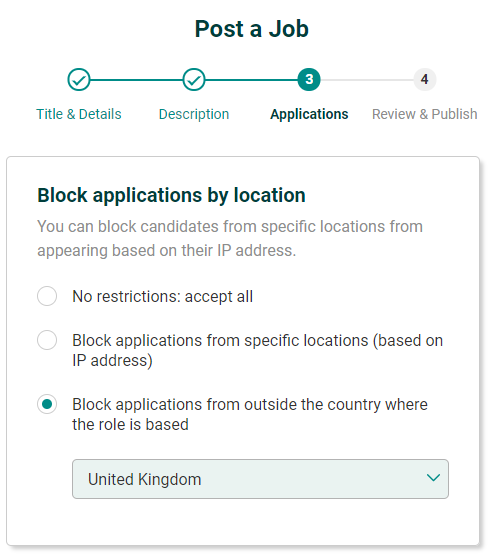Click the 'Block applications by location' heading
The height and width of the screenshot is (557, 489).
171,195
